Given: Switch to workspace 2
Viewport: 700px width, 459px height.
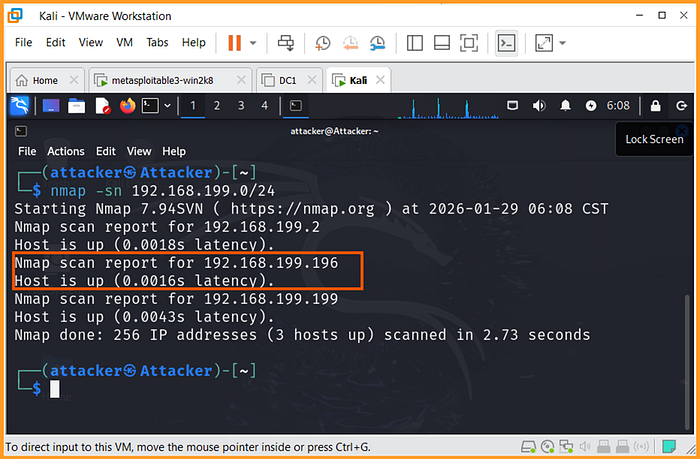Looking at the screenshot, I should click(x=217, y=106).
